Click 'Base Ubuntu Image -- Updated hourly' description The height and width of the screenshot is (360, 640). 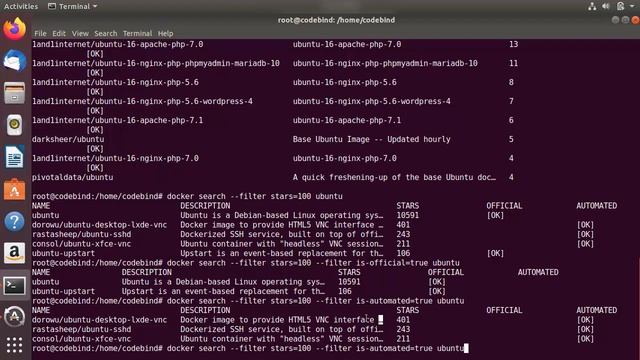pyautogui.click(x=371, y=139)
